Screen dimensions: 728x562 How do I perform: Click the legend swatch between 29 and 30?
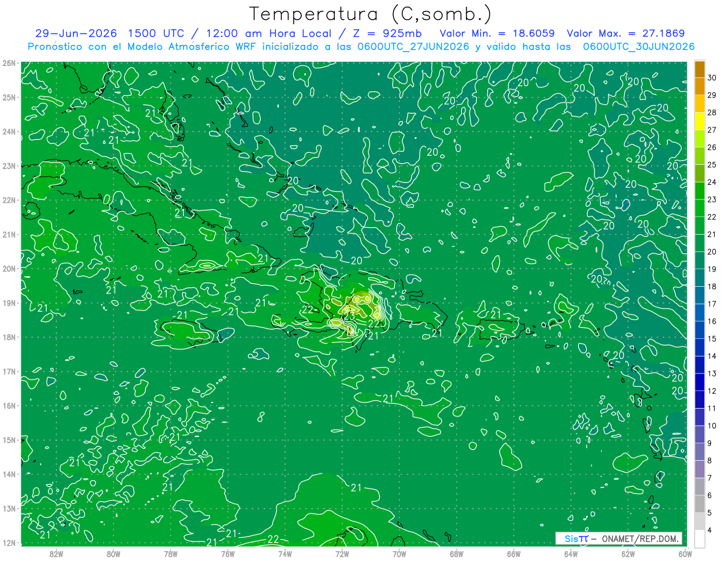[x=699, y=86]
